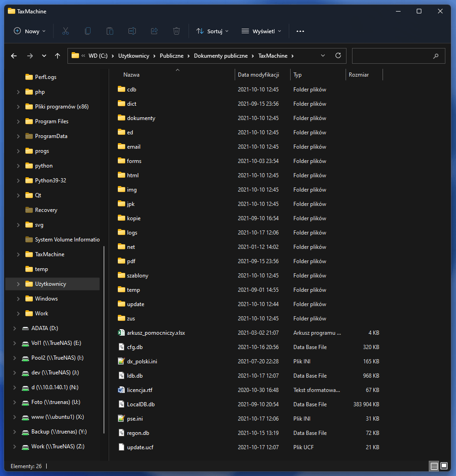456x476 pixels.
Task: Click Publiczne in the breadcrumb path
Action: tap(171, 55)
